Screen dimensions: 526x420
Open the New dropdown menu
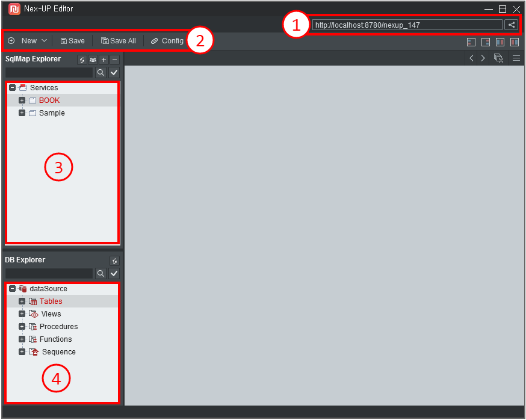(x=28, y=41)
